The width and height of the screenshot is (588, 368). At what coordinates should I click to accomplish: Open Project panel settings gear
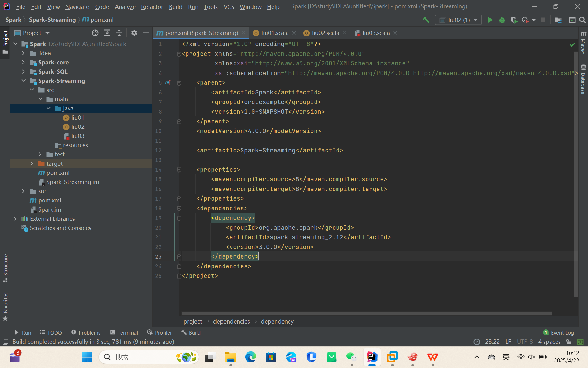pyautogui.click(x=134, y=33)
